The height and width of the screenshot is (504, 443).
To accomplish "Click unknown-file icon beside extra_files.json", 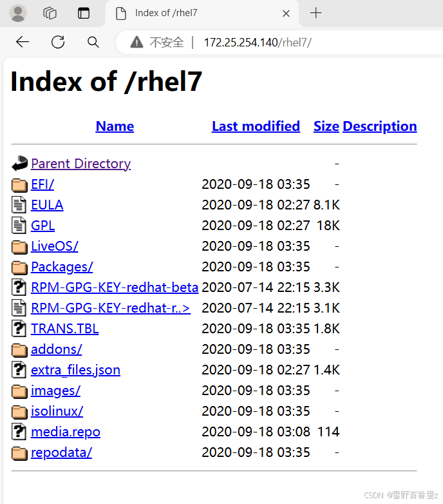I will pos(19,370).
